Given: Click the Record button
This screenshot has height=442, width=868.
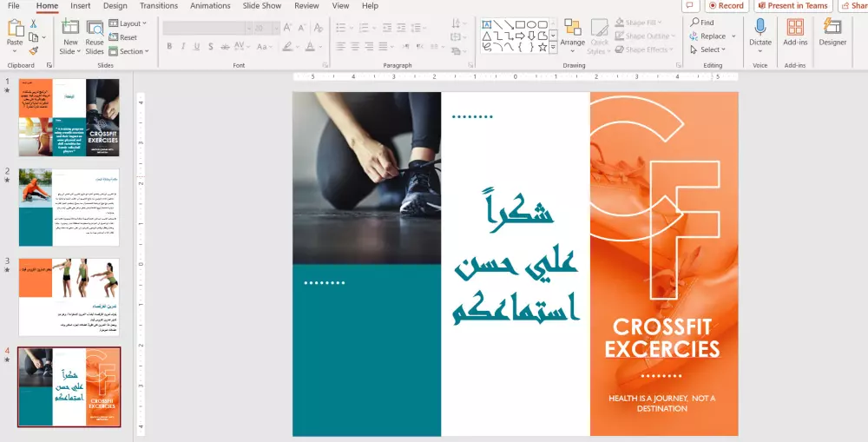Looking at the screenshot, I should coord(727,5).
